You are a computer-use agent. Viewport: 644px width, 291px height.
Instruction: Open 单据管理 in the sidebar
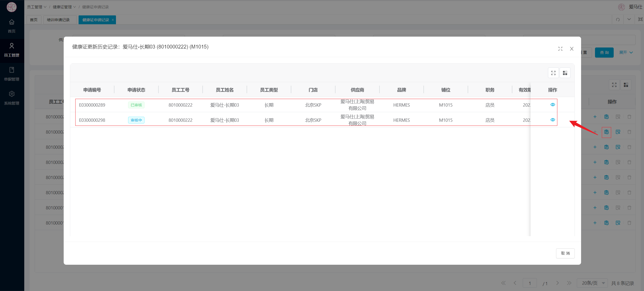point(12,74)
